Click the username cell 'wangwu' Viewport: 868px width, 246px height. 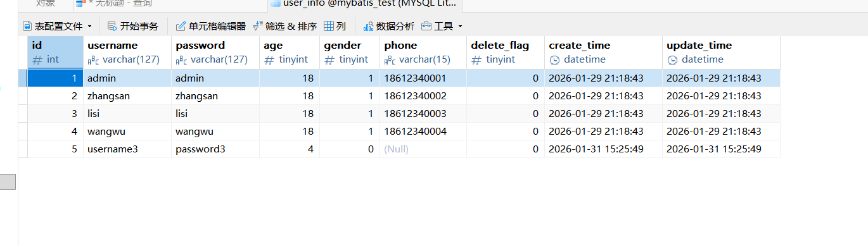point(127,132)
